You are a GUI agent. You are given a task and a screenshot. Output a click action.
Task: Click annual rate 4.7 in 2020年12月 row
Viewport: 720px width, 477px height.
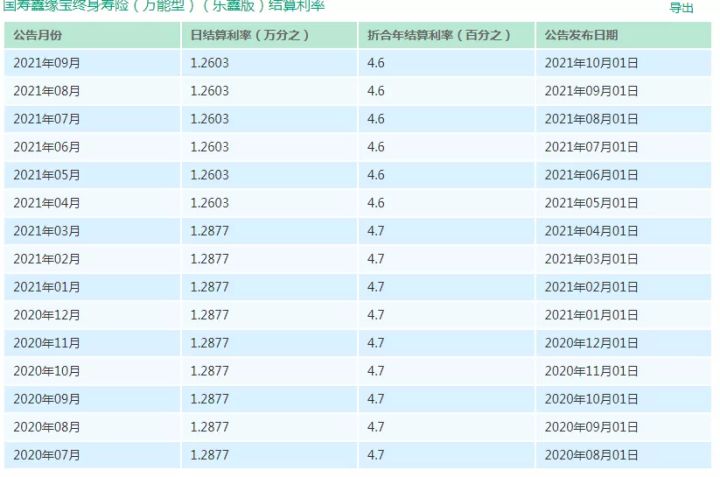click(x=376, y=315)
